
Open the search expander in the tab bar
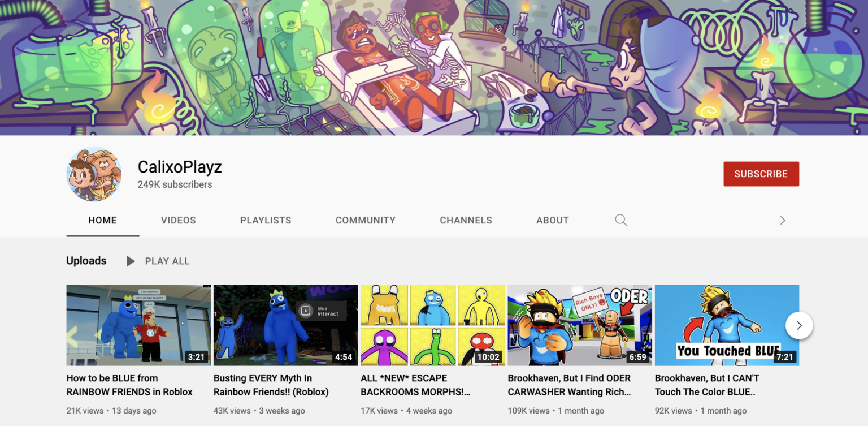coord(620,220)
